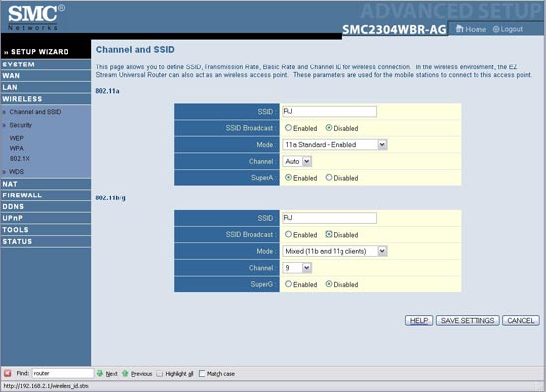The image size is (546, 392).
Task: Open the UPnP menu section
Action: tap(46, 218)
